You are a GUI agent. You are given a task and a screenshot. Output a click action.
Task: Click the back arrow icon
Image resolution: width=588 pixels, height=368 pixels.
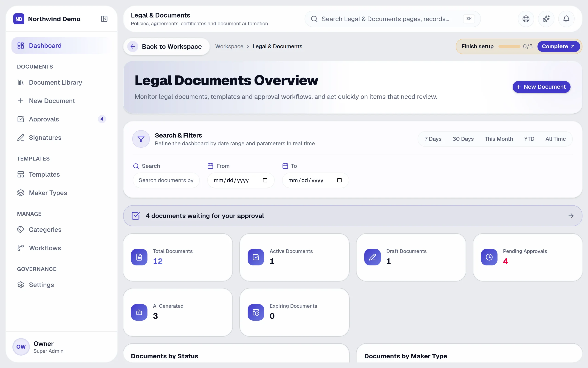tap(133, 46)
